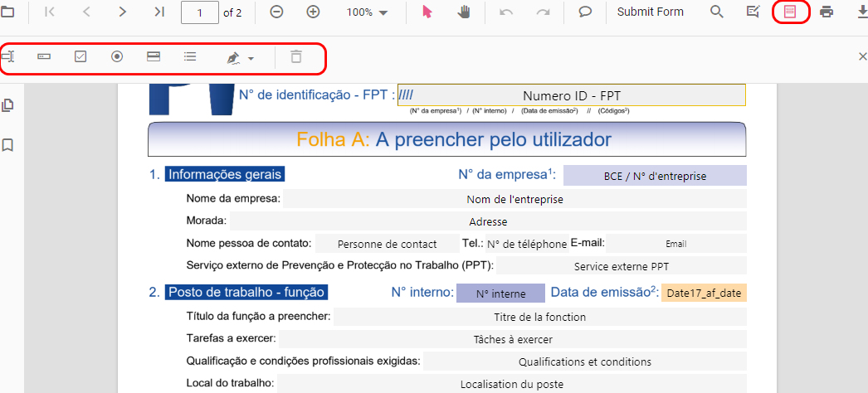Click the current page number box

pos(200,12)
